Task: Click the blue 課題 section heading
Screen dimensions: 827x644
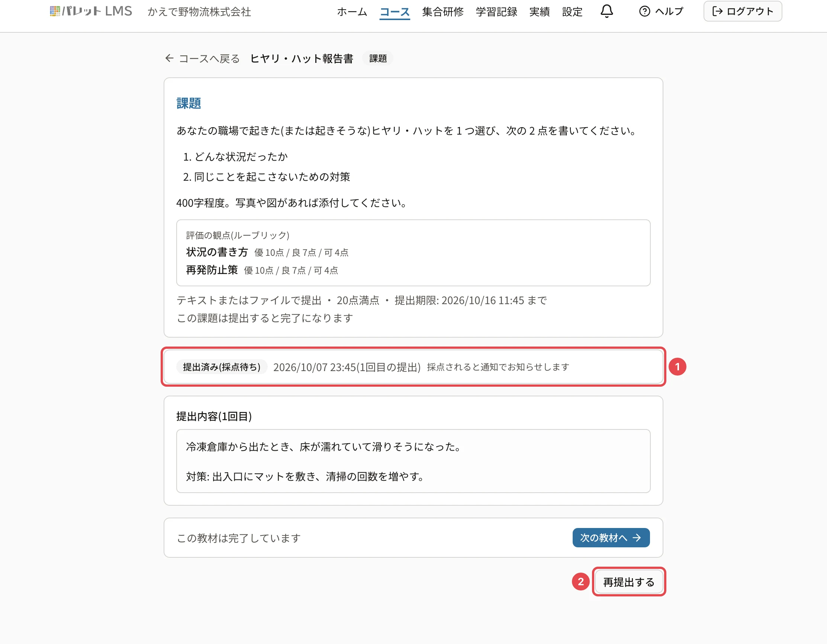Action: pos(189,103)
